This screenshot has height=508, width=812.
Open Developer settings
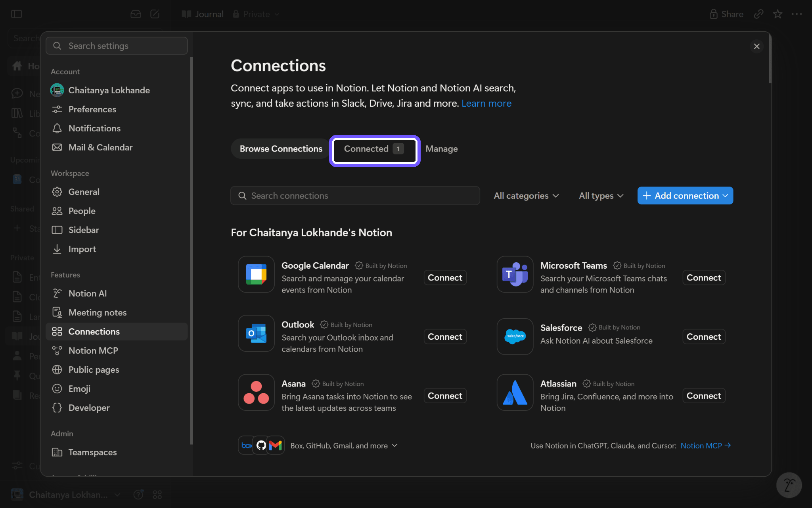(x=117, y=408)
